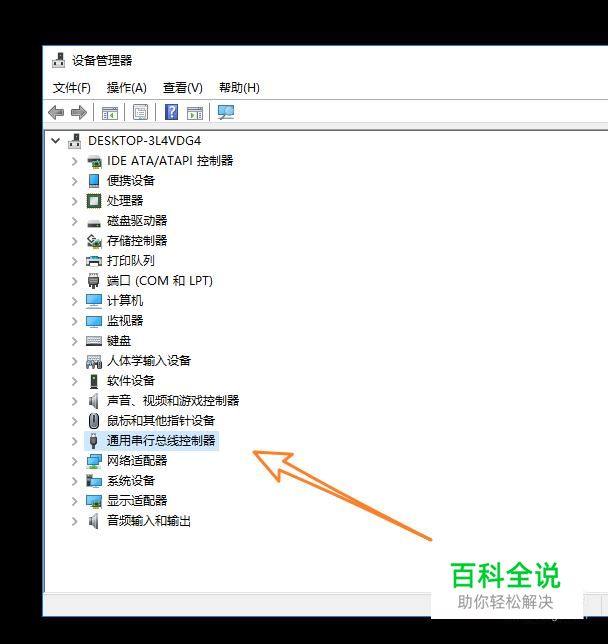The image size is (608, 644).
Task: Expand the IDE ATA/ATAPI 控制器 node
Action: pos(74,161)
